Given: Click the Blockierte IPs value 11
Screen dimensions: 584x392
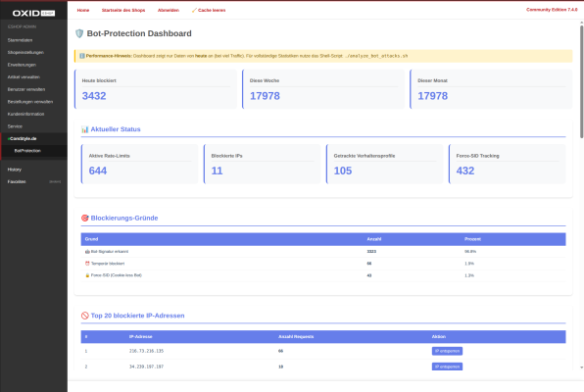Looking at the screenshot, I should [217, 171].
